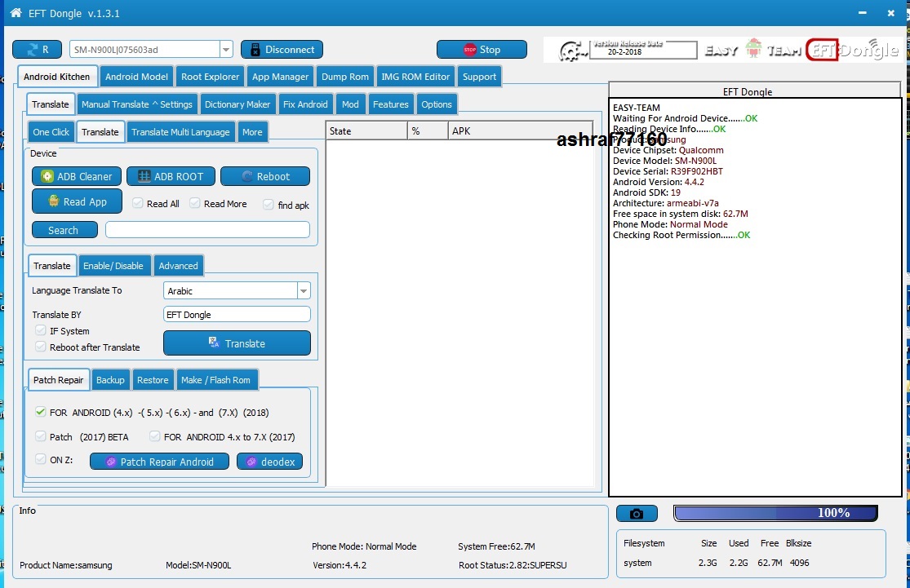
Task: Disconnect the device
Action: [x=282, y=49]
